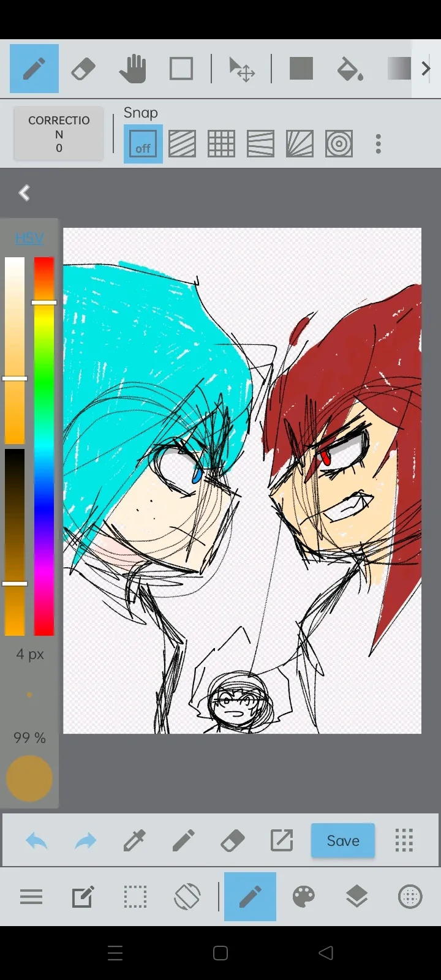Open the CORRECTION 0 stabilizer setting
Image resolution: width=441 pixels, height=980 pixels.
click(x=59, y=134)
